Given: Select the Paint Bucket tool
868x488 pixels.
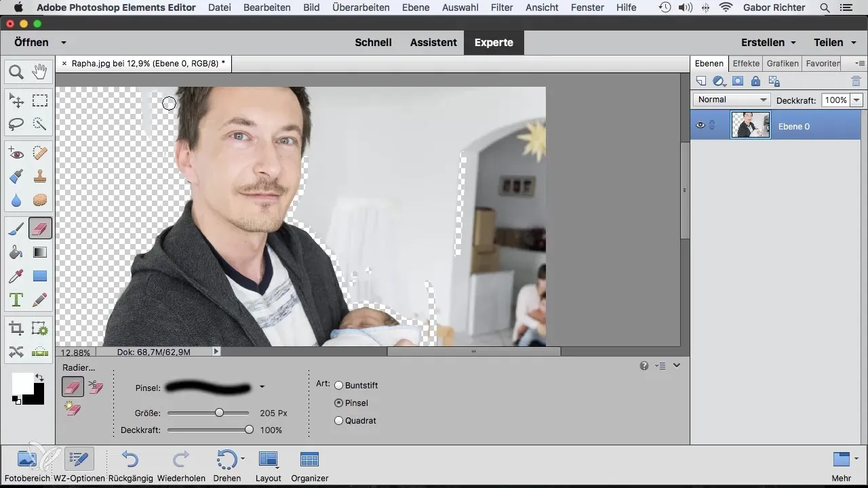Looking at the screenshot, I should pyautogui.click(x=16, y=252).
